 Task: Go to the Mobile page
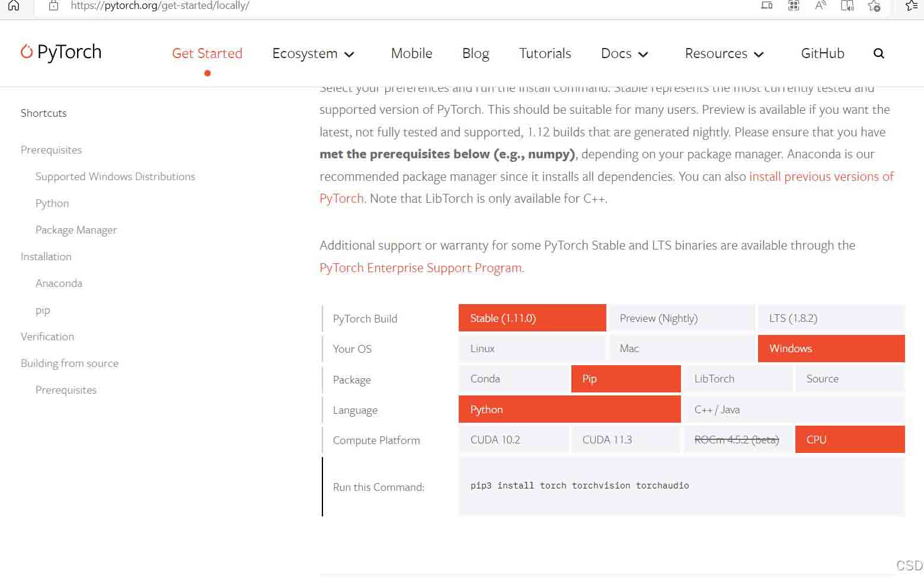[411, 53]
